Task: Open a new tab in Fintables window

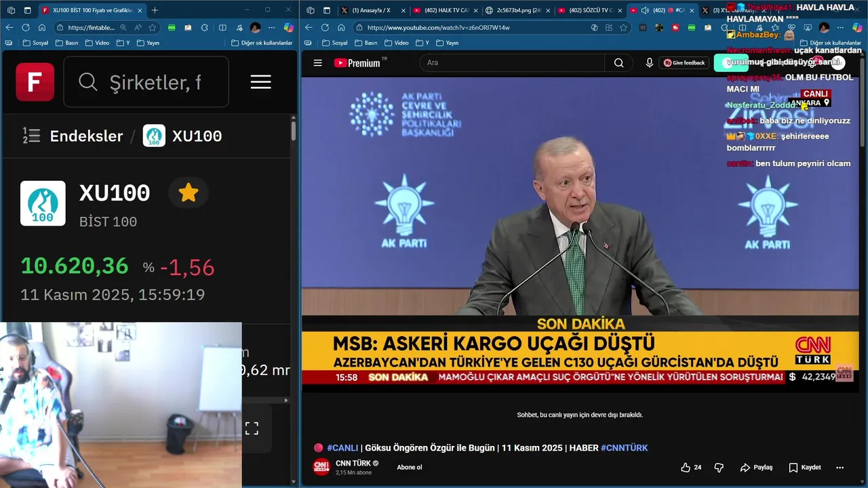Action: 155,10
